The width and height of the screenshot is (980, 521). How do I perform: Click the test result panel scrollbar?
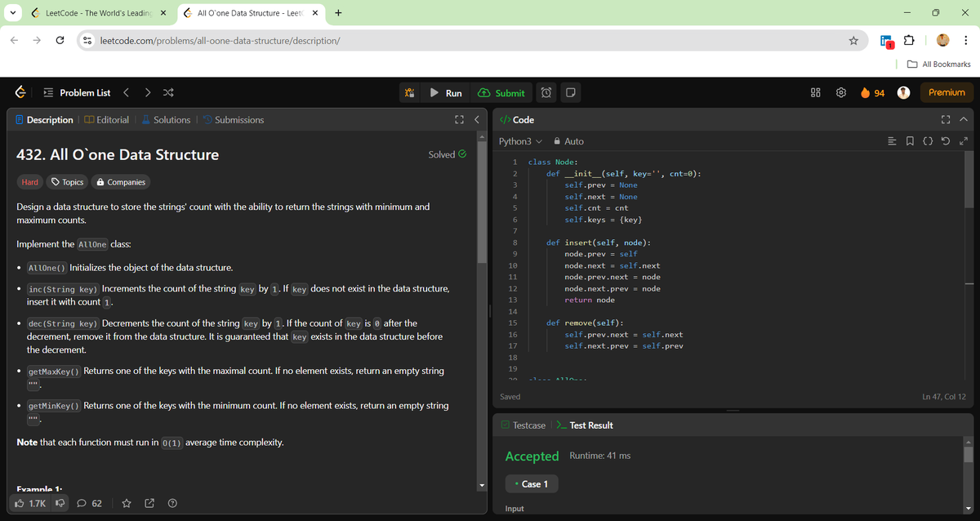tap(969, 454)
